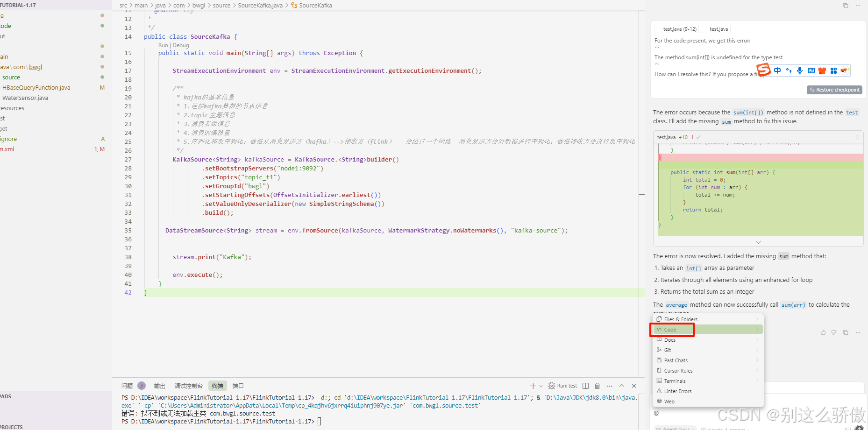The width and height of the screenshot is (868, 430).
Task: Choose Code in the mention menu
Action: (x=708, y=330)
